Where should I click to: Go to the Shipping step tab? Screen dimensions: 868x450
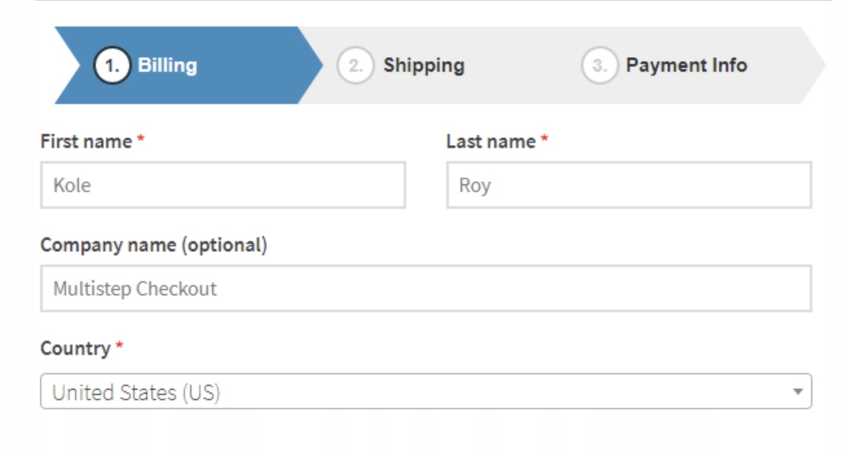point(424,65)
